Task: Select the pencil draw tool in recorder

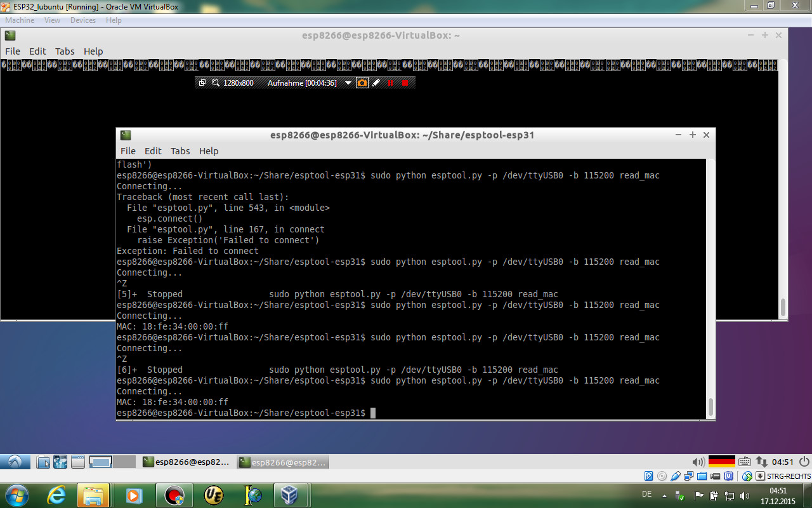Action: [376, 83]
